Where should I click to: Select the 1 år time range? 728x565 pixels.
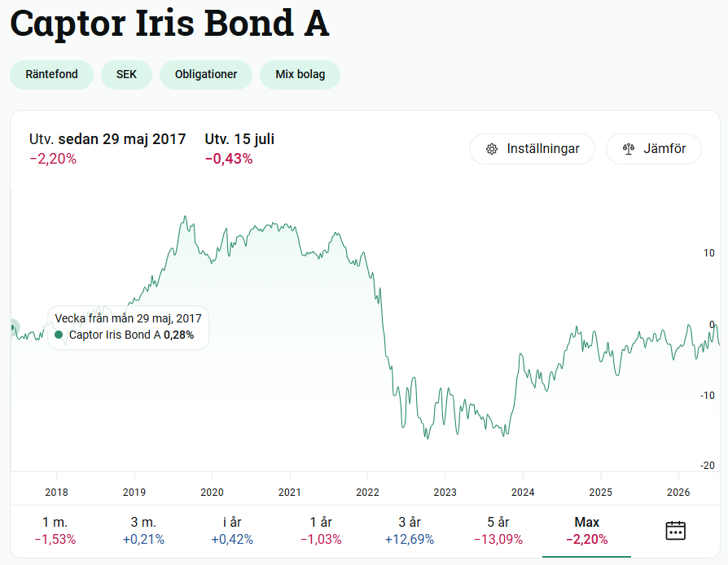pos(321,531)
